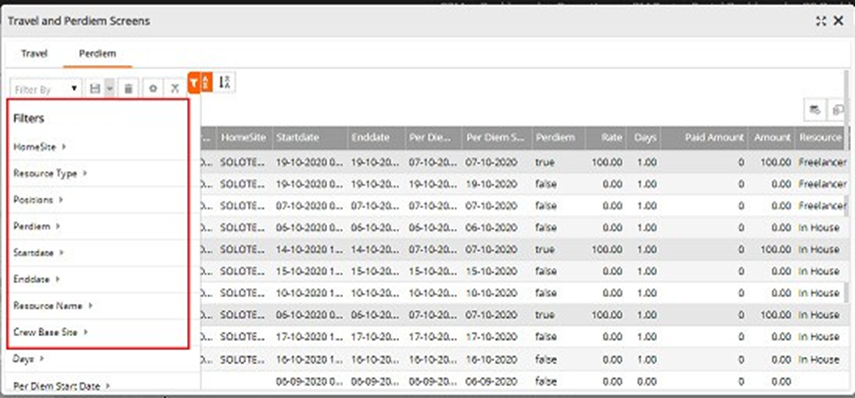855x398 pixels.
Task: Sort by Paid Amount column header
Action: 704,138
